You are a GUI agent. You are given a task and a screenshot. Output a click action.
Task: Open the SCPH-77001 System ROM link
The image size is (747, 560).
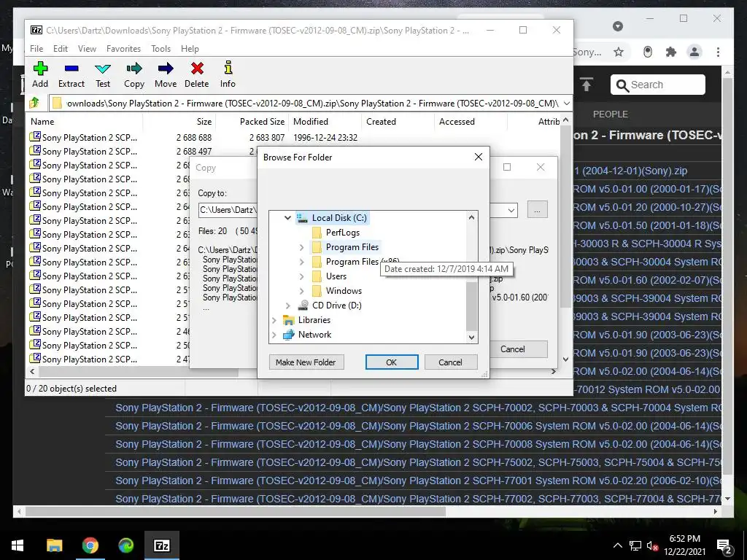click(419, 481)
